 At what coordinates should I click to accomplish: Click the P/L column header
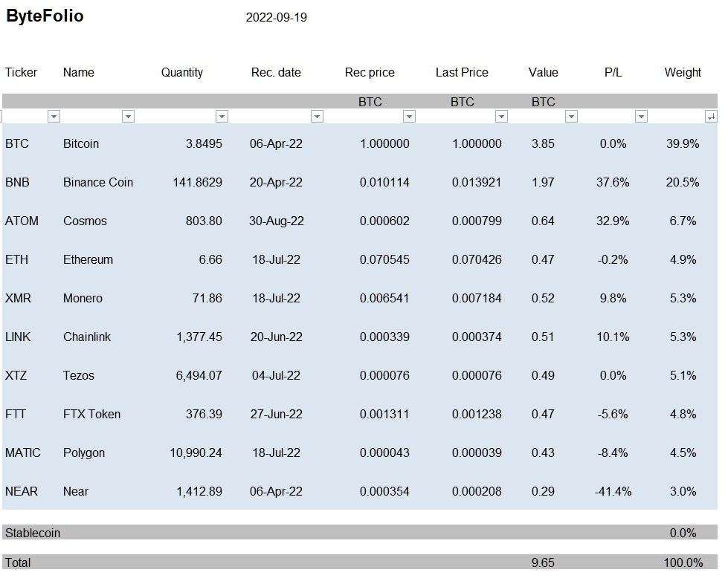[613, 72]
